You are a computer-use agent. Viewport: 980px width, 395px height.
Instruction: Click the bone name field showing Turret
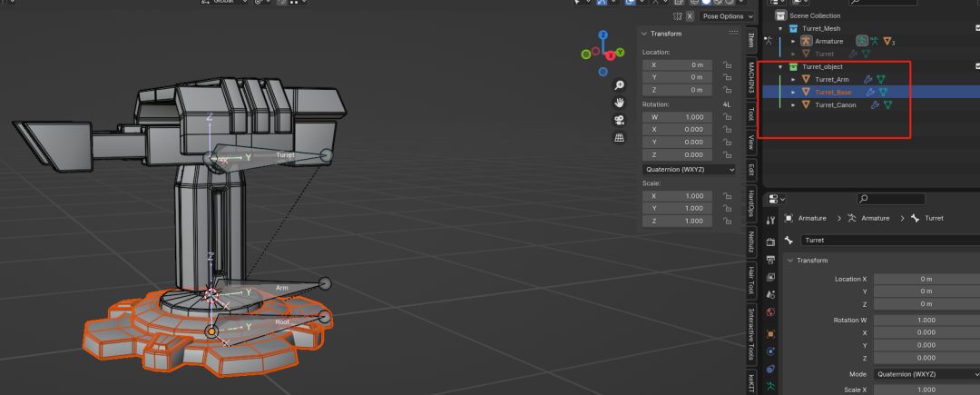click(889, 240)
